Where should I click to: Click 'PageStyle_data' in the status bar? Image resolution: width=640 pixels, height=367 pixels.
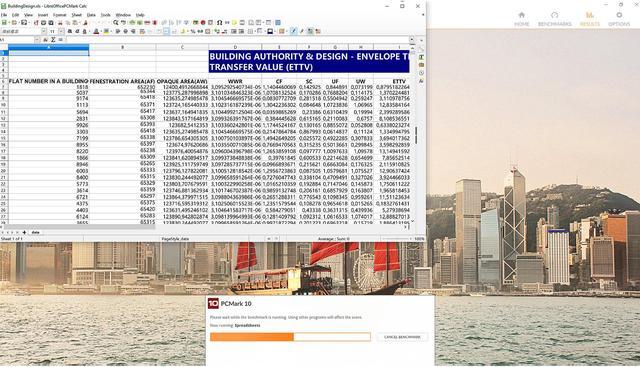point(176,239)
